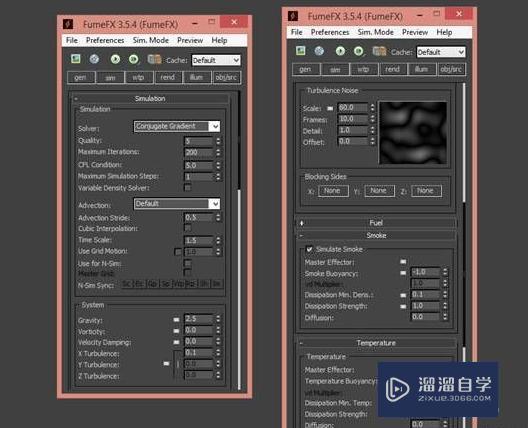Screen dimensions: 528x428
Task: Click the draw preview icon in left FumeFX window
Action: coord(76,59)
